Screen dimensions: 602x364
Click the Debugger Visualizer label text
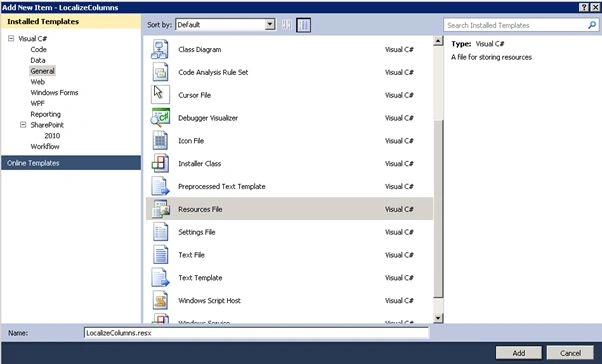pyautogui.click(x=208, y=117)
